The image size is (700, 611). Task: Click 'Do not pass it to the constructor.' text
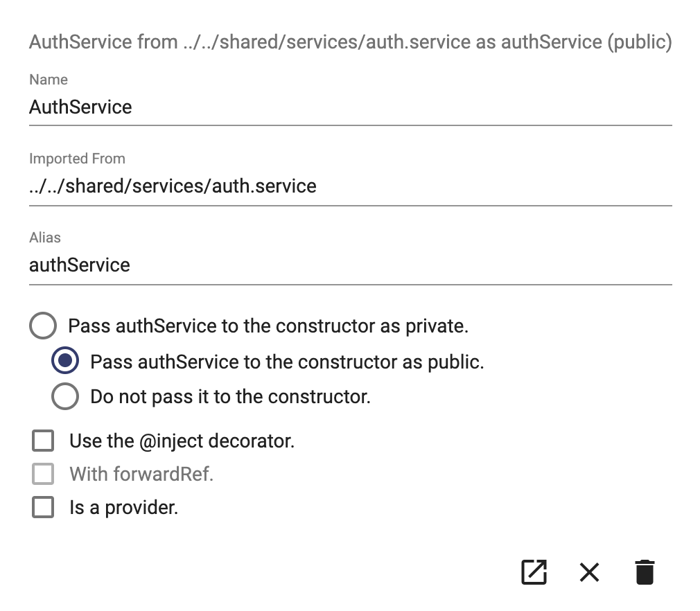[x=230, y=396]
